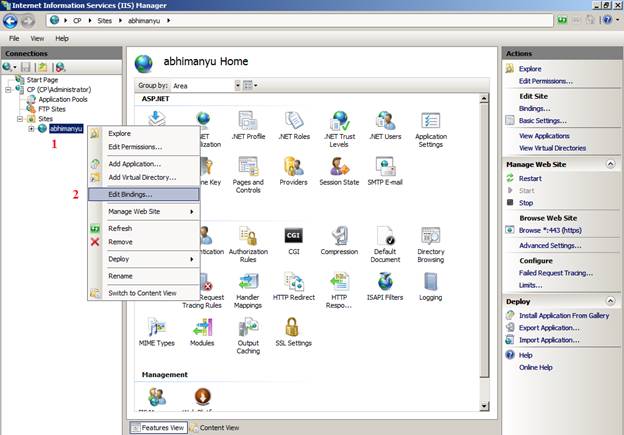The image size is (624, 435).
Task: Click Failed Request Tracing link
Action: [x=556, y=273]
